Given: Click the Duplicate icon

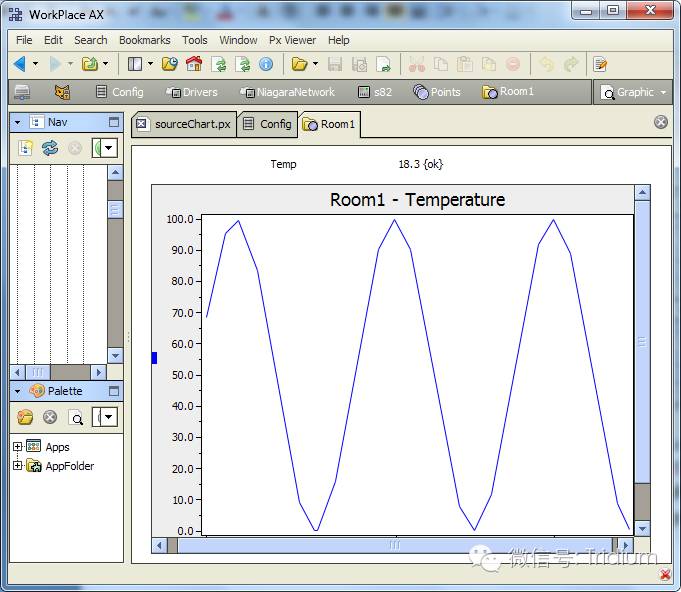Looking at the screenshot, I should 489,64.
